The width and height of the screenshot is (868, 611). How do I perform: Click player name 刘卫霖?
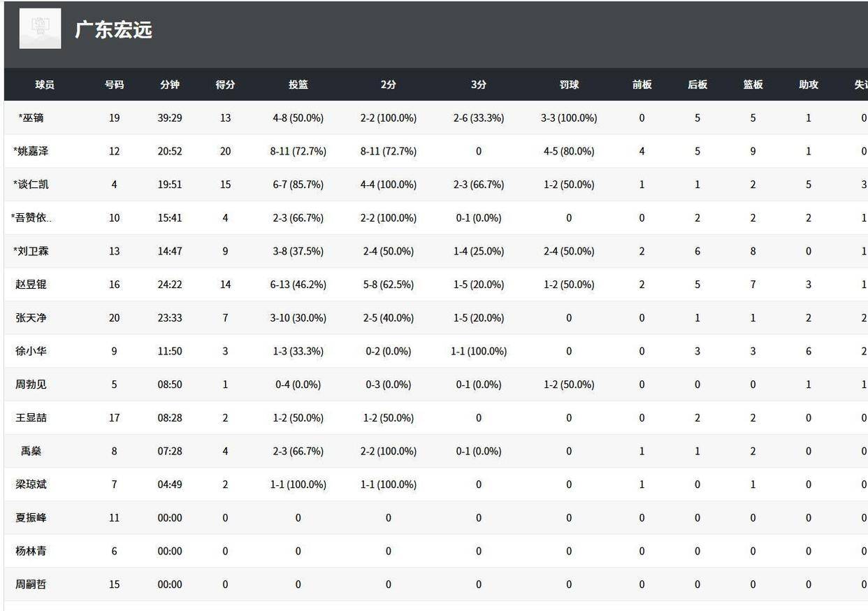pos(31,251)
